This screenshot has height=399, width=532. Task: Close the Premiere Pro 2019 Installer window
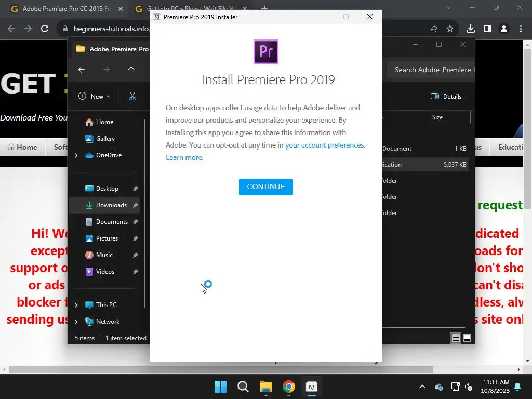coord(370,17)
